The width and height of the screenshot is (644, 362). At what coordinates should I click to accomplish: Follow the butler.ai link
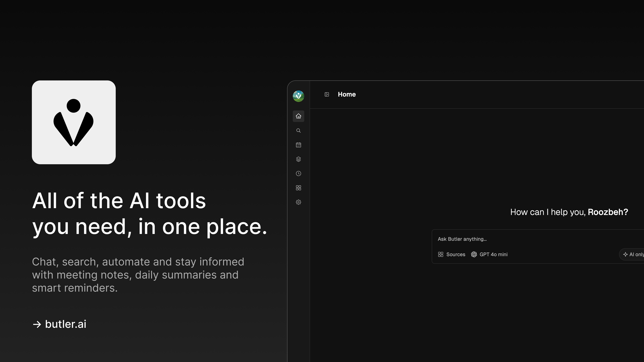tap(66, 324)
